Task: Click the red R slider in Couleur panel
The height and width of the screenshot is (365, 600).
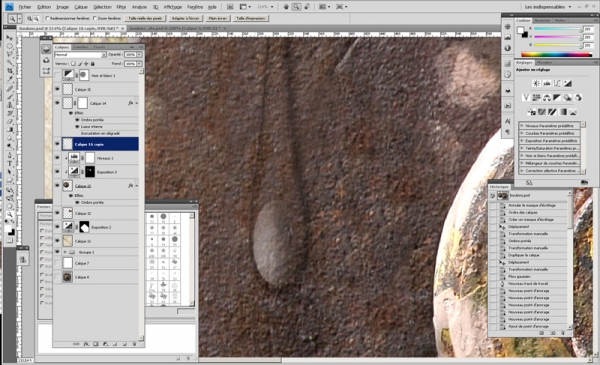Action: tap(558, 29)
